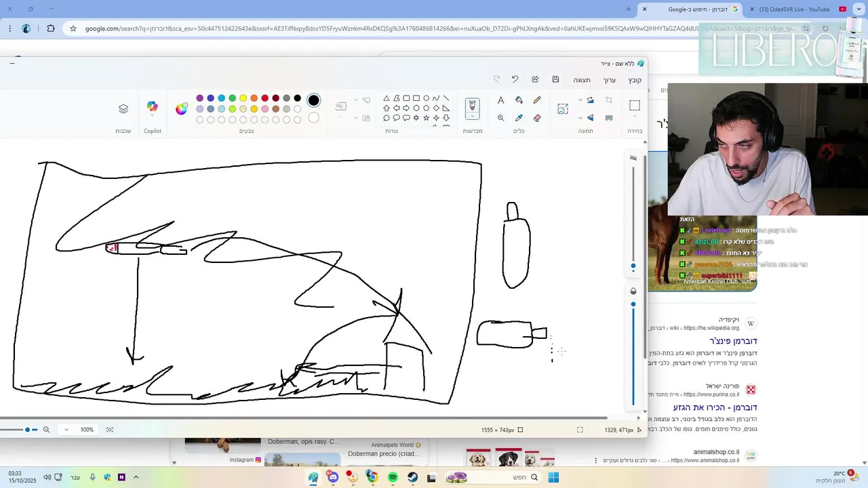Choose the triangle shape
Image resolution: width=868 pixels, height=488 pixels.
[x=387, y=98]
